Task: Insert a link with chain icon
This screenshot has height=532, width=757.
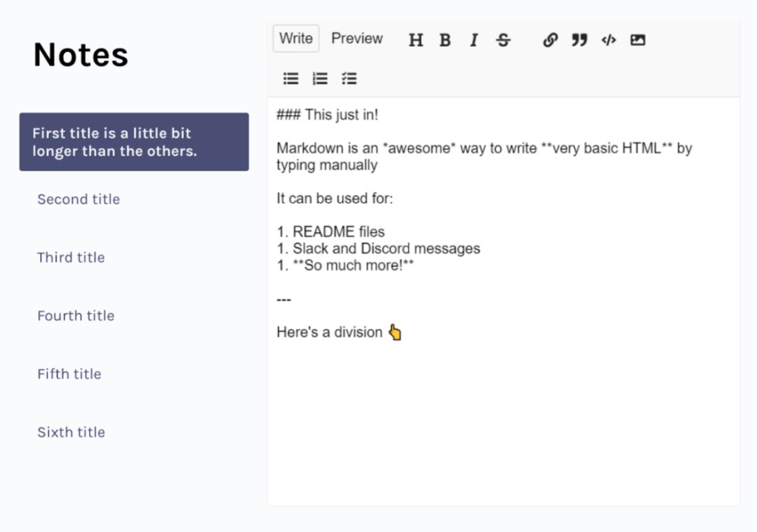Action: click(x=550, y=40)
